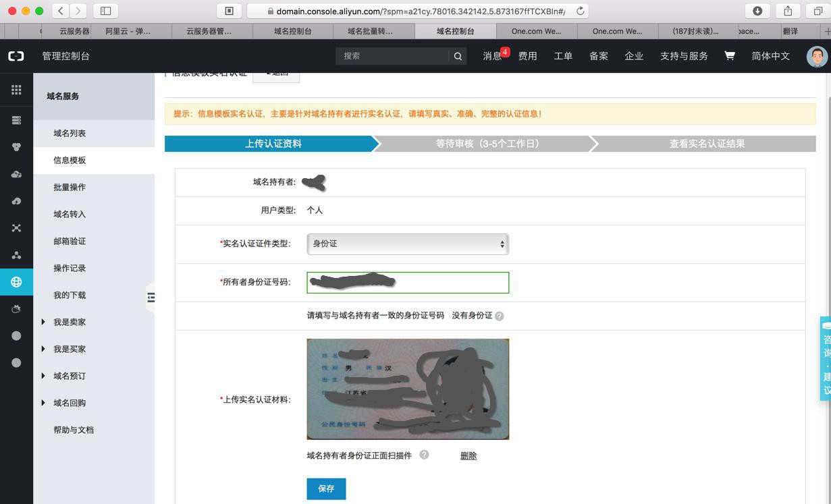Screen dimensions: 831x504
Task: Click the 管理控制台 title link
Action: click(66, 56)
